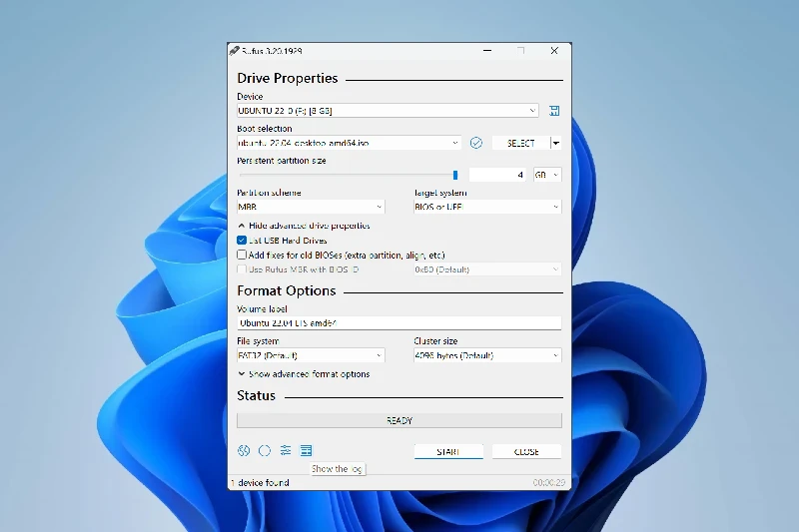
Task: Open the Boot selection dropdown
Action: [x=349, y=143]
